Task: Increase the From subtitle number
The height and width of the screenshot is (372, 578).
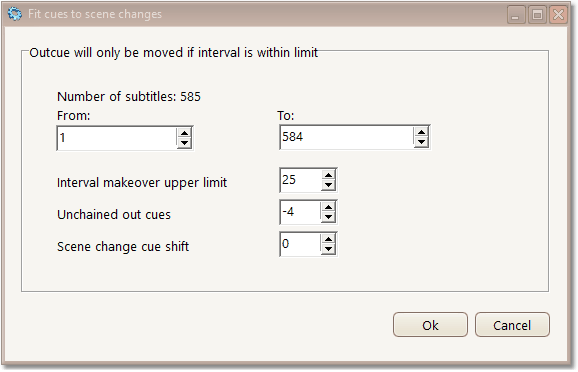Action: pyautogui.click(x=184, y=133)
